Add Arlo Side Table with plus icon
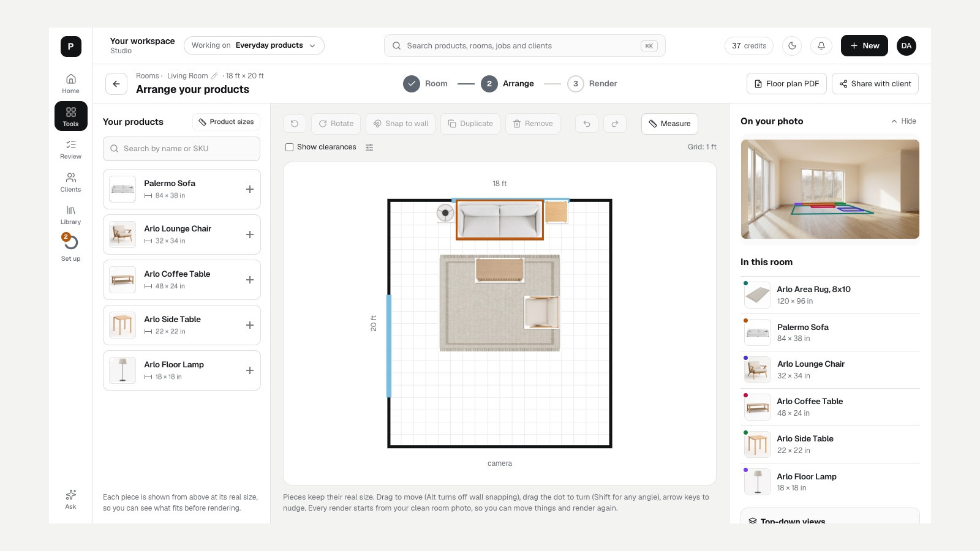 [250, 325]
